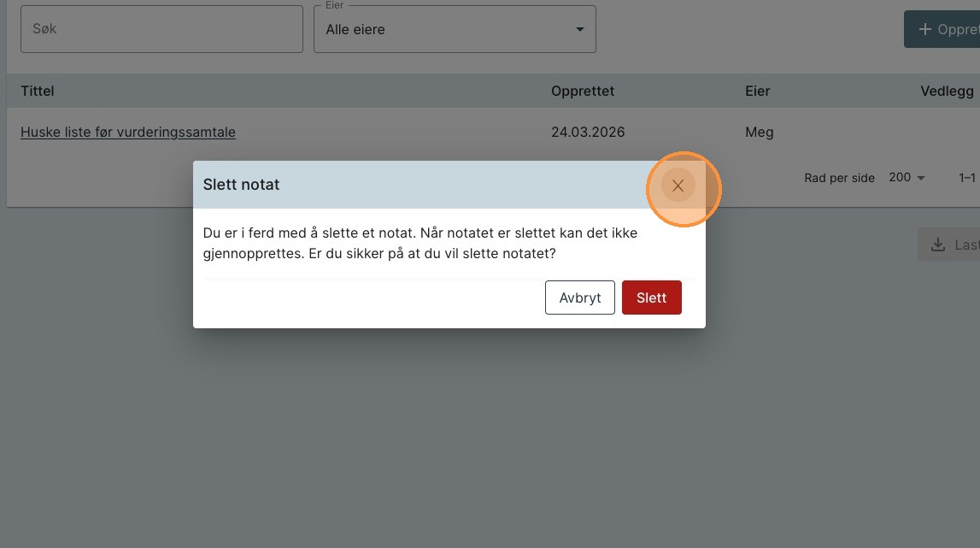Click the Meg owner cell
980x548 pixels.
760,132
